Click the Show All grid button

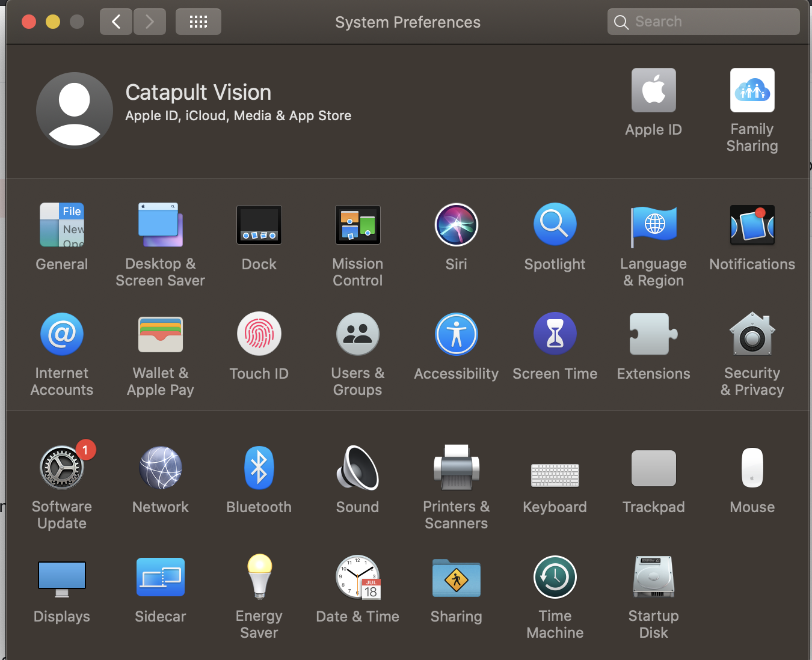[198, 22]
